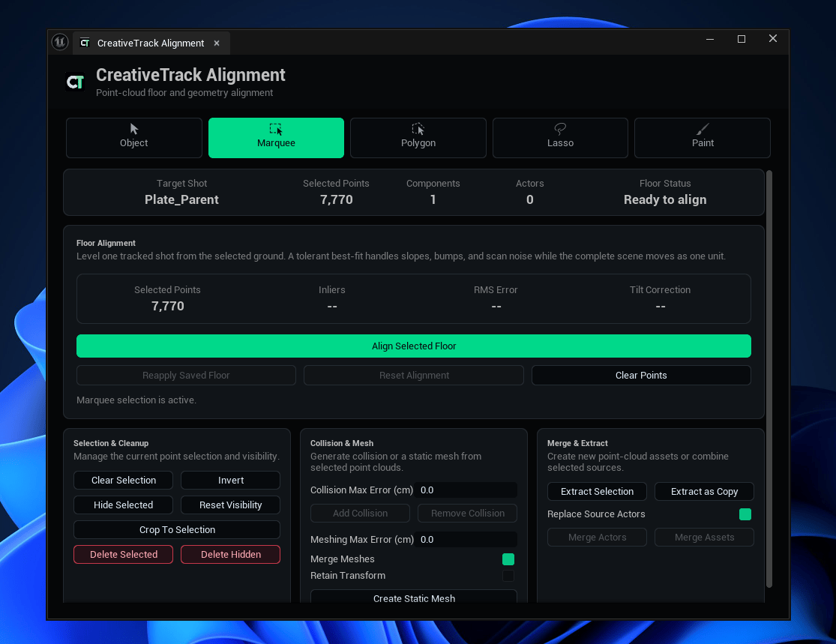Switch to the Lasso selection tool
836x644 pixels.
(560, 137)
